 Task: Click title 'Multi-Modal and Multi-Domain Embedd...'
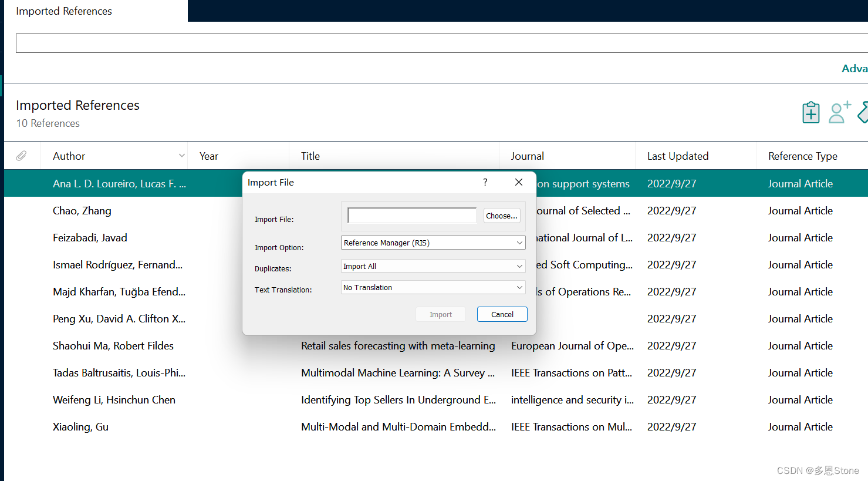(x=398, y=427)
